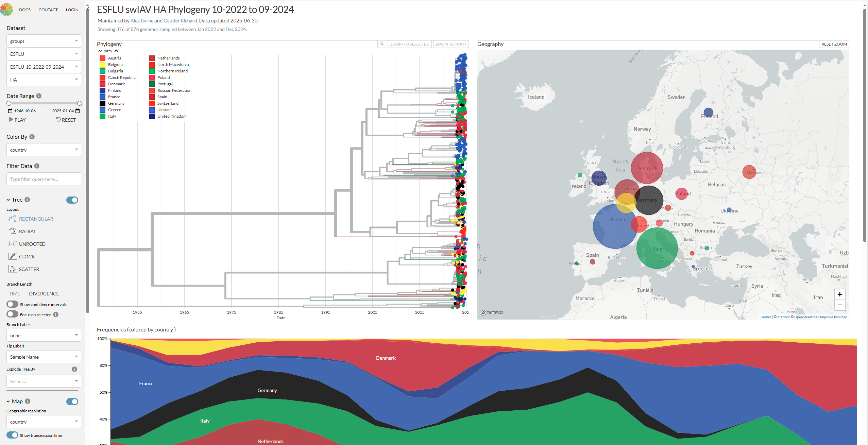868x445 pixels.
Task: Open the Tip Labels Sample Name dropdown
Action: click(44, 357)
